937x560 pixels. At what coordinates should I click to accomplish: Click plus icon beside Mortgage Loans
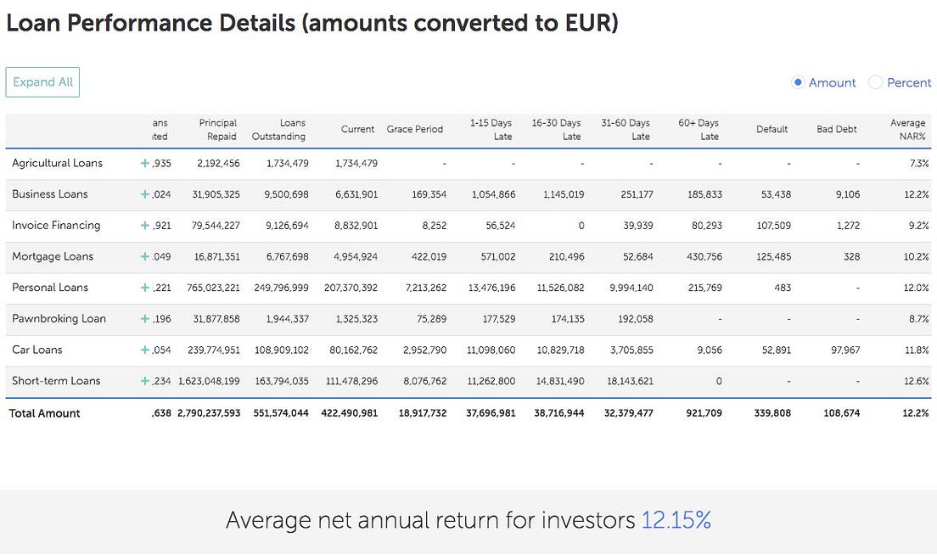tap(145, 256)
